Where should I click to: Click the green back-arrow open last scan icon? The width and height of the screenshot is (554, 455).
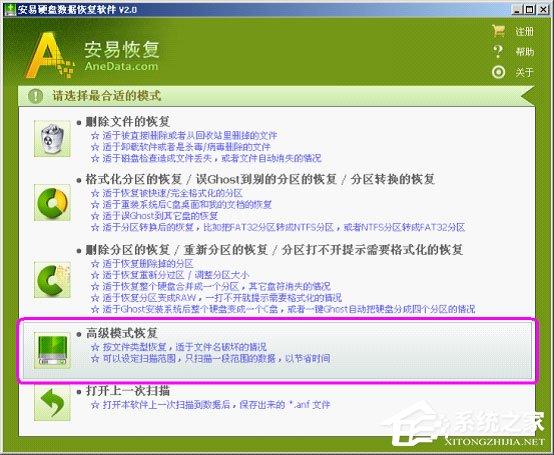[x=52, y=403]
